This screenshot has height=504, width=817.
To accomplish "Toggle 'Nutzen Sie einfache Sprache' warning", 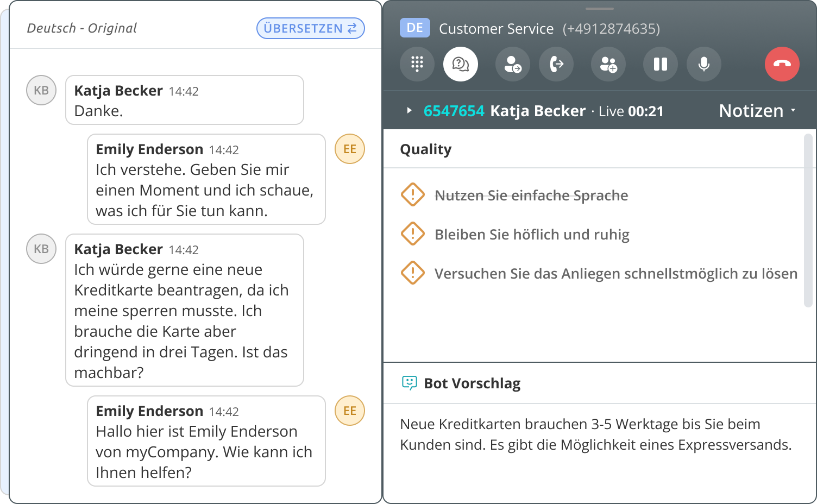I will click(531, 196).
